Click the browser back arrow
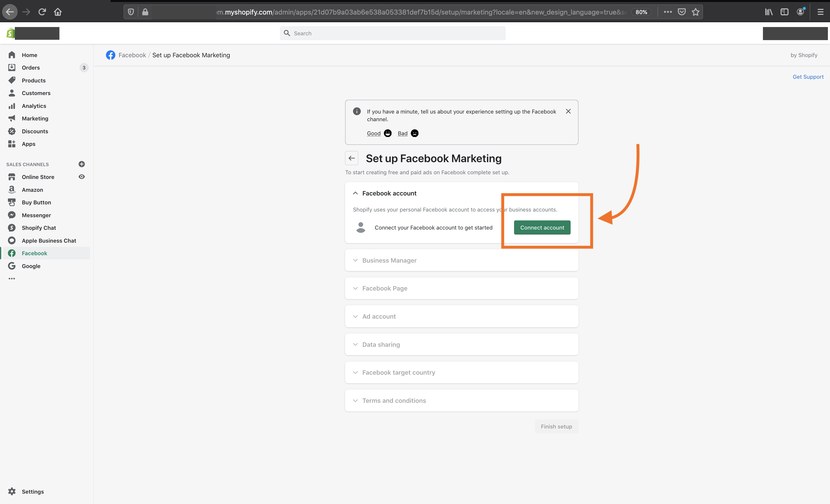 (10, 12)
